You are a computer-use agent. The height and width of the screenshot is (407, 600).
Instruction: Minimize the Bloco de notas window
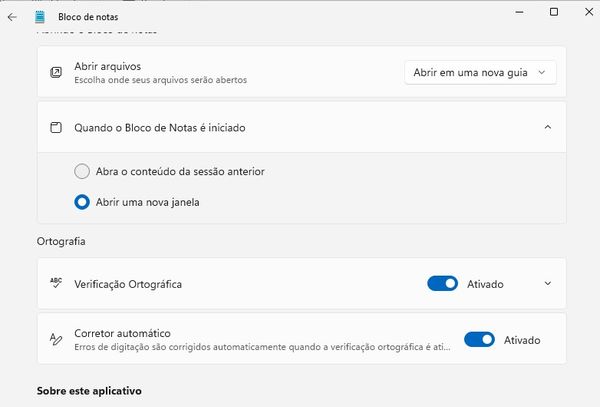519,12
